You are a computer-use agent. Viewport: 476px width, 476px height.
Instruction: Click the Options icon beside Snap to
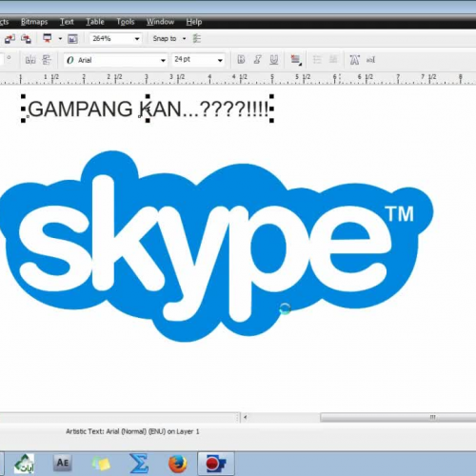click(x=197, y=39)
